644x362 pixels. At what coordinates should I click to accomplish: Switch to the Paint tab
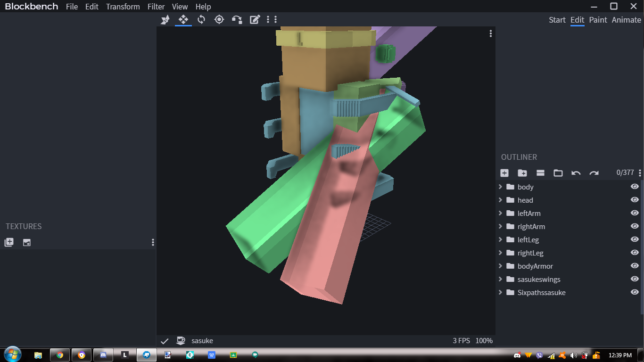pos(598,20)
